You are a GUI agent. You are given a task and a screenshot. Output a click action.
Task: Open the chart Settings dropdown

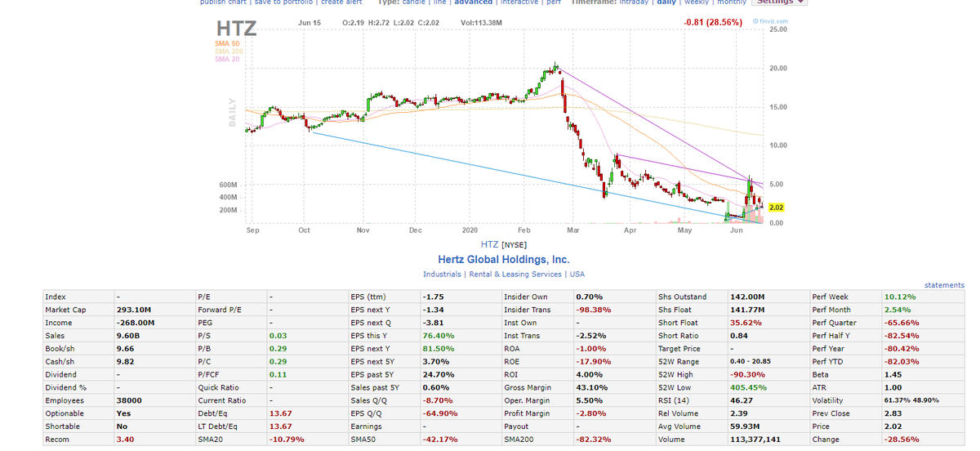[x=780, y=2]
